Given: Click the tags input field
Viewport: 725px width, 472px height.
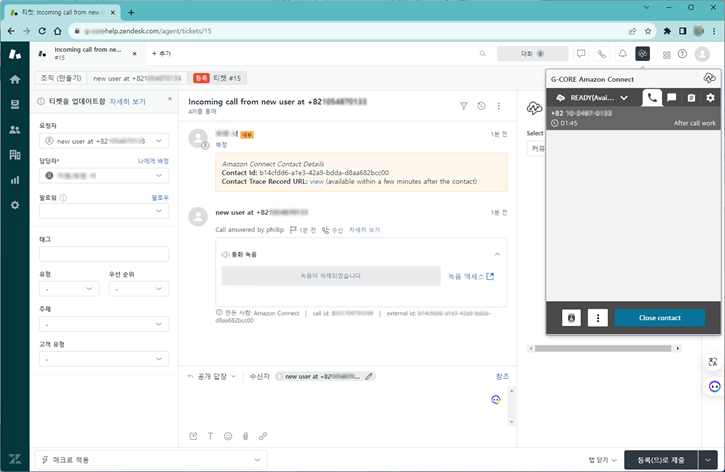Looking at the screenshot, I should pyautogui.click(x=104, y=254).
